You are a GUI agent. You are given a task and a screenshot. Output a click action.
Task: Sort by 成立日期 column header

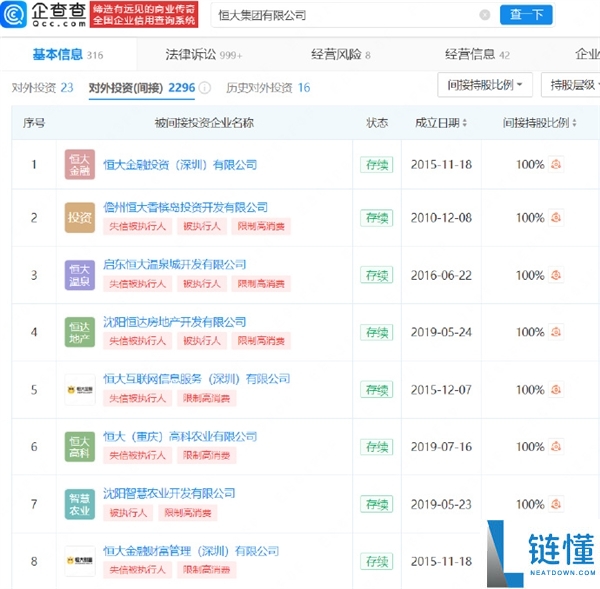pyautogui.click(x=441, y=123)
